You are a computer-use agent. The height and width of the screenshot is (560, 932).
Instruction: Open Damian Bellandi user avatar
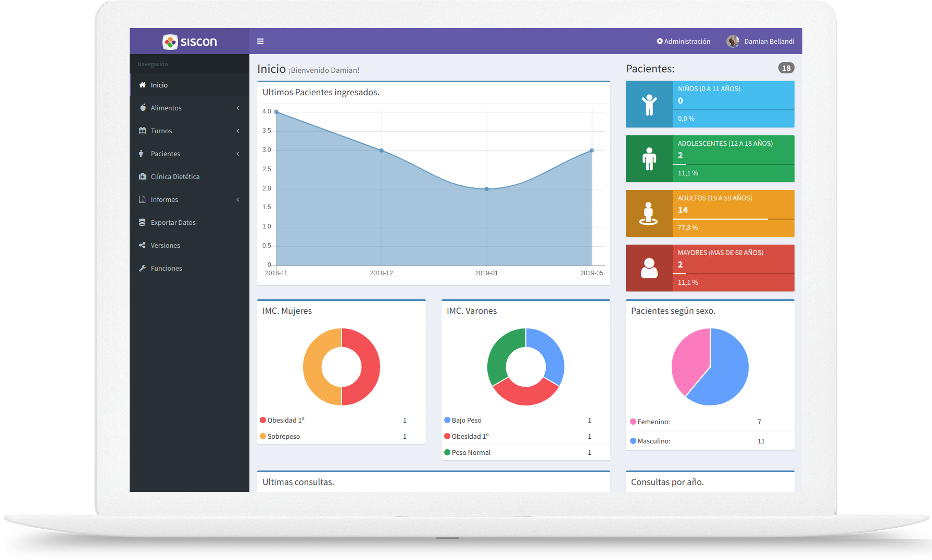click(733, 41)
